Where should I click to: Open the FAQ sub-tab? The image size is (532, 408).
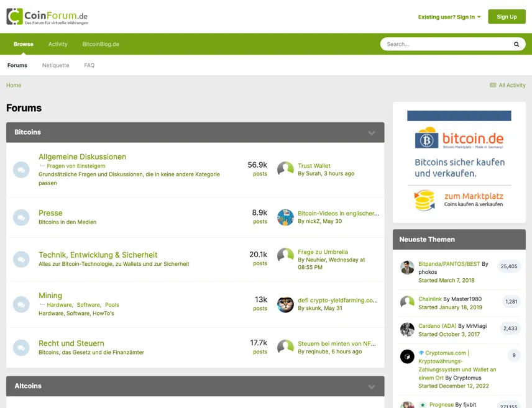(89, 65)
